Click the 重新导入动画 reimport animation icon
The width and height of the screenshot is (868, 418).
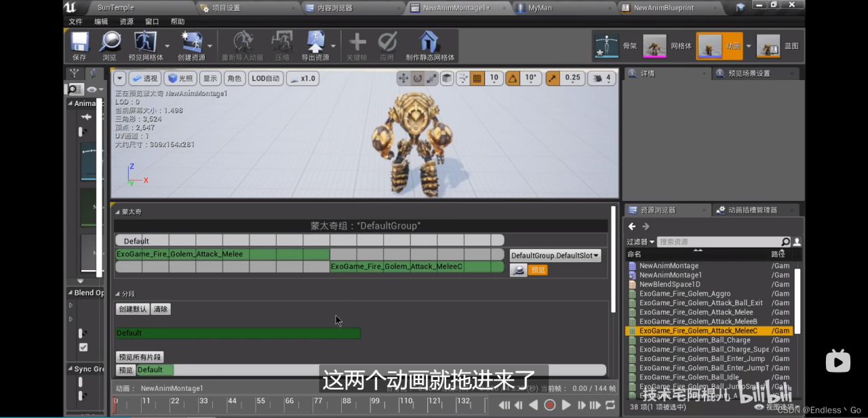[242, 42]
